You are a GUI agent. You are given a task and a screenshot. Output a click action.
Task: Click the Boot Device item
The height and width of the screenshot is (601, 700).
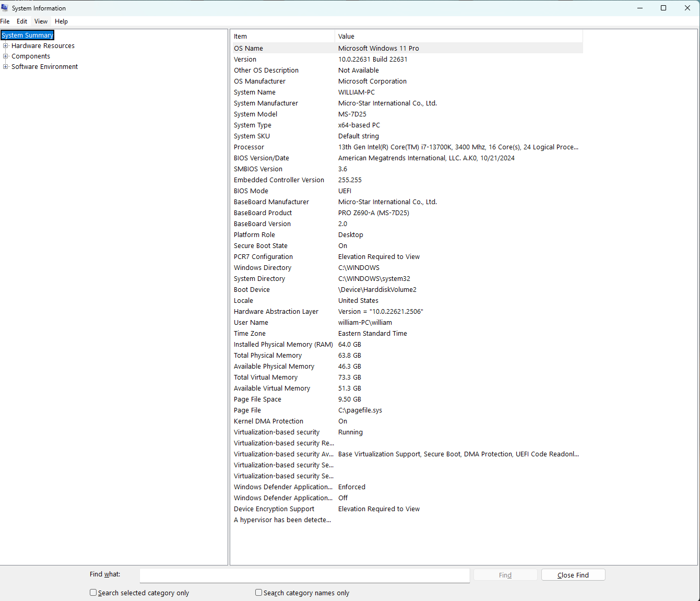(x=252, y=289)
